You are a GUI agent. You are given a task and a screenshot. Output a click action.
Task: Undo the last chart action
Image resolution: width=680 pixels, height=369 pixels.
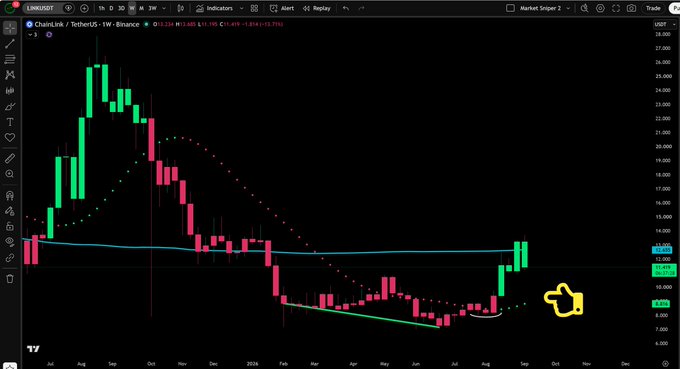[x=346, y=8]
